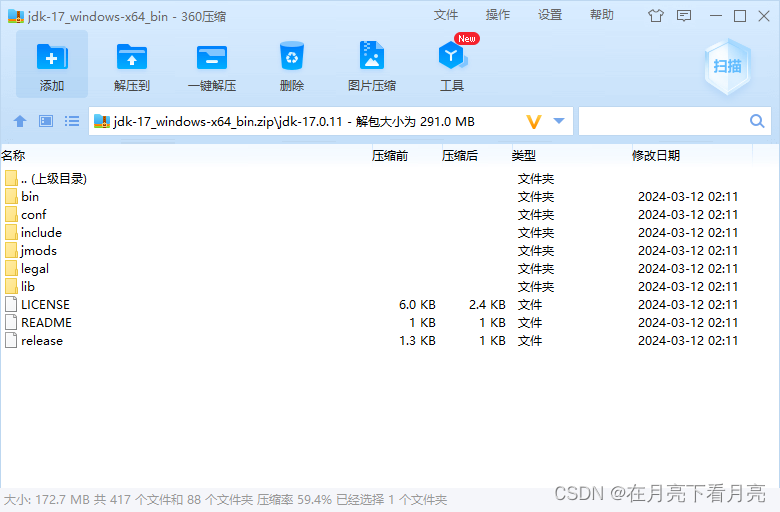Select the conf folder name
This screenshot has height=512, width=780.
pyautogui.click(x=33, y=214)
